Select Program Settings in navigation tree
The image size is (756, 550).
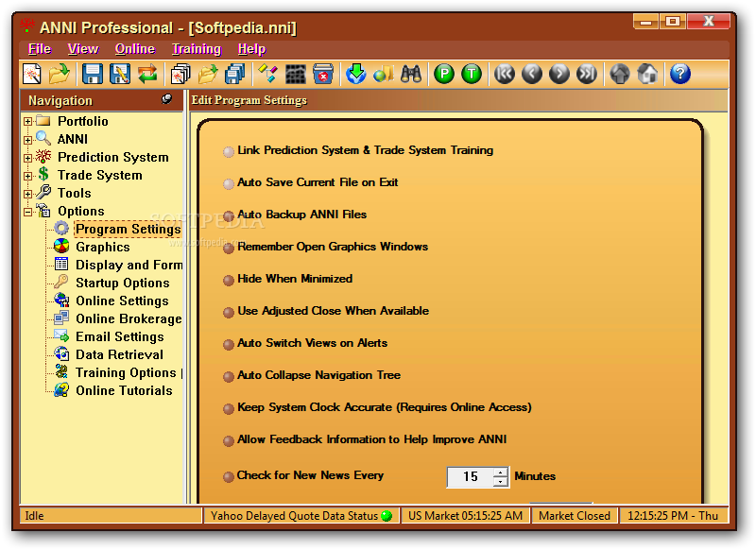128,229
